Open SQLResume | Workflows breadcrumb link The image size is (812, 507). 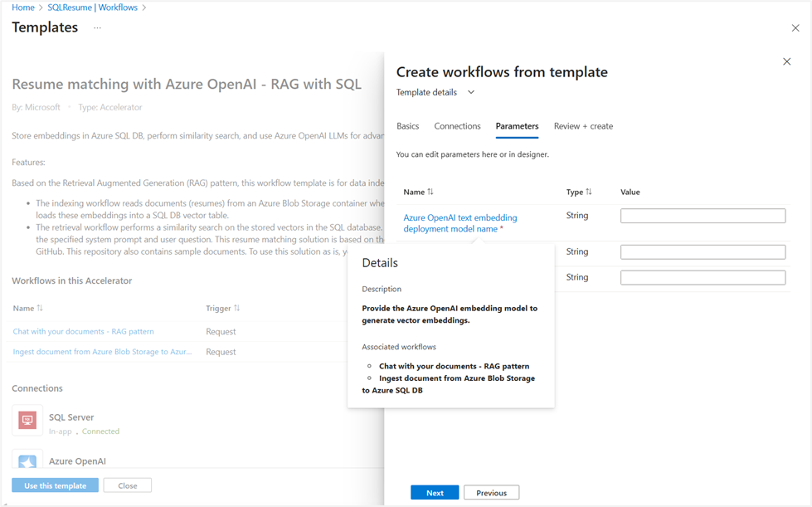[x=93, y=7]
